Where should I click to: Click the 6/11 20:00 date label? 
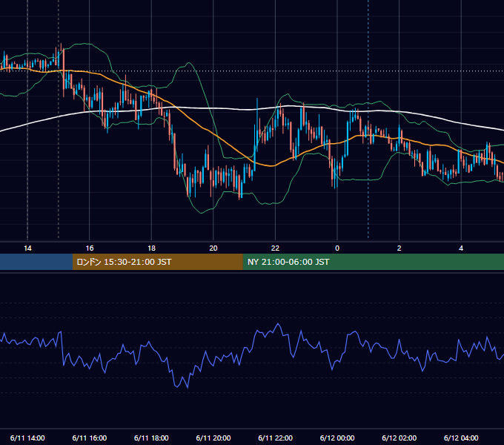pos(213,438)
